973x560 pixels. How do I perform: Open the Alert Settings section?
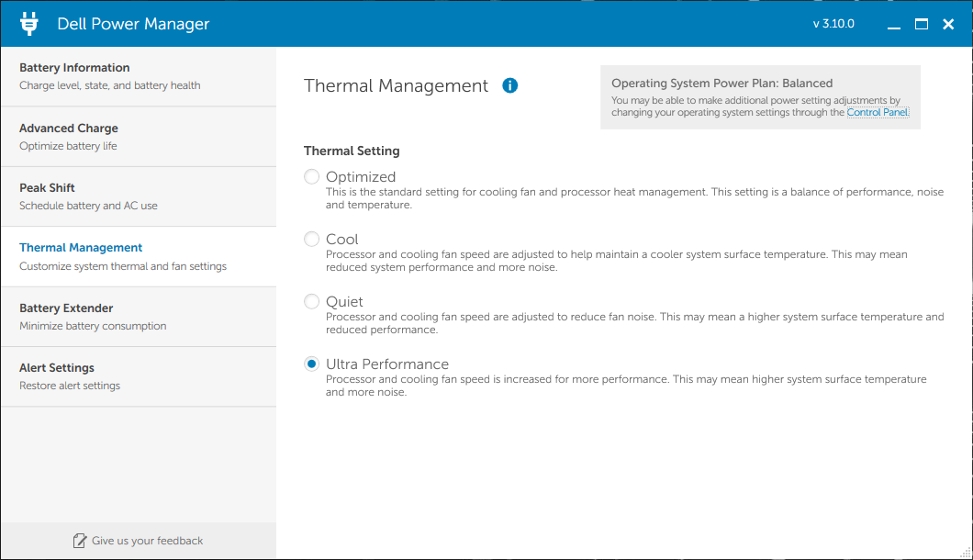click(138, 376)
